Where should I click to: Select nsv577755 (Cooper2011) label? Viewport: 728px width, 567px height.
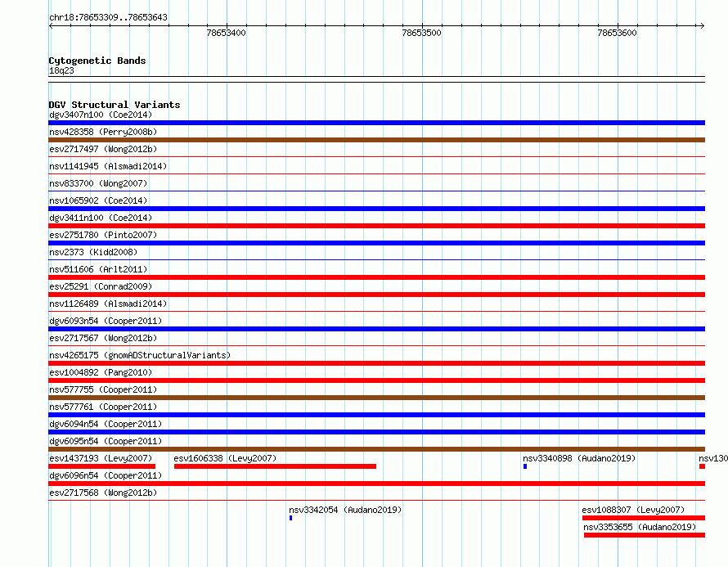click(103, 389)
